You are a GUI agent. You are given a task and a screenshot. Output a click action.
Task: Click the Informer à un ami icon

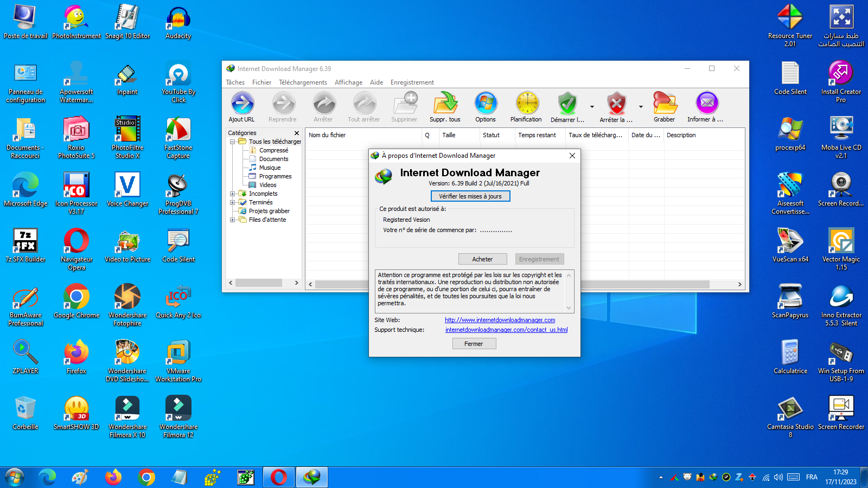tap(706, 107)
